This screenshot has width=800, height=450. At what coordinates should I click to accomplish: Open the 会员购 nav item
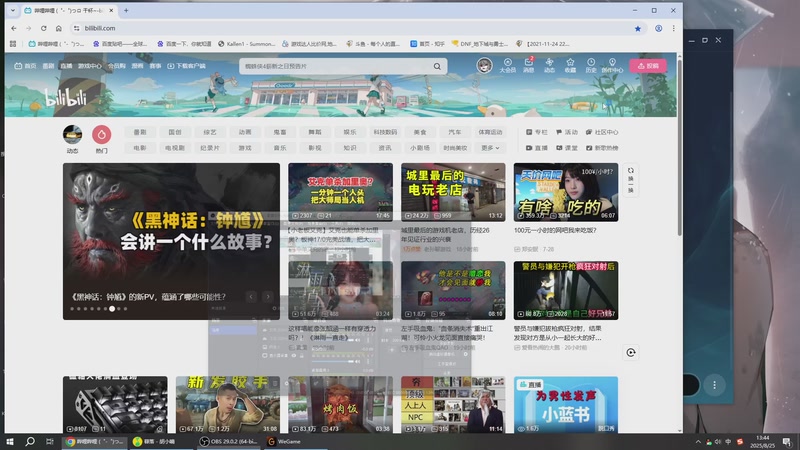tap(117, 66)
